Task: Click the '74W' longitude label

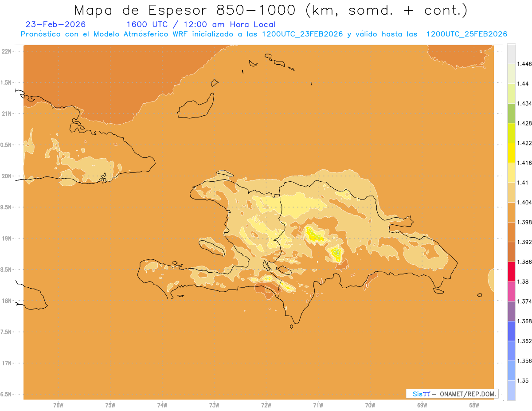Action: pos(162,405)
